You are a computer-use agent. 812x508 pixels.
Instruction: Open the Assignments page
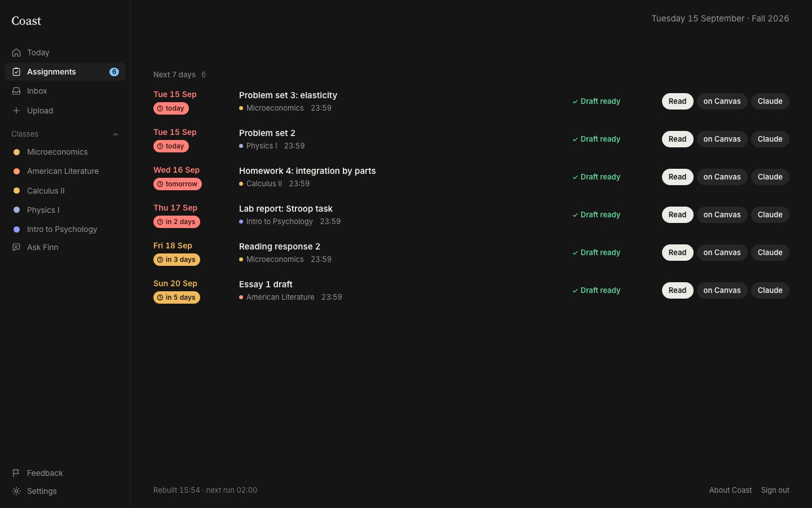(65, 72)
